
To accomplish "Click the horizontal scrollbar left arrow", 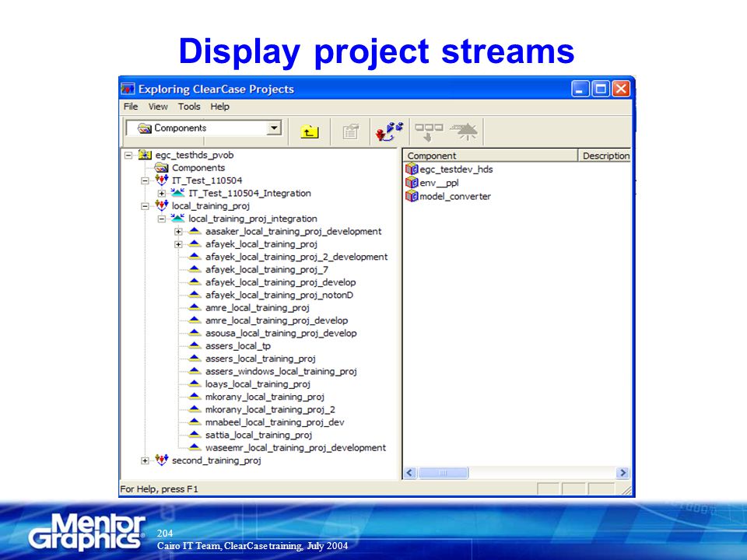I will (410, 472).
